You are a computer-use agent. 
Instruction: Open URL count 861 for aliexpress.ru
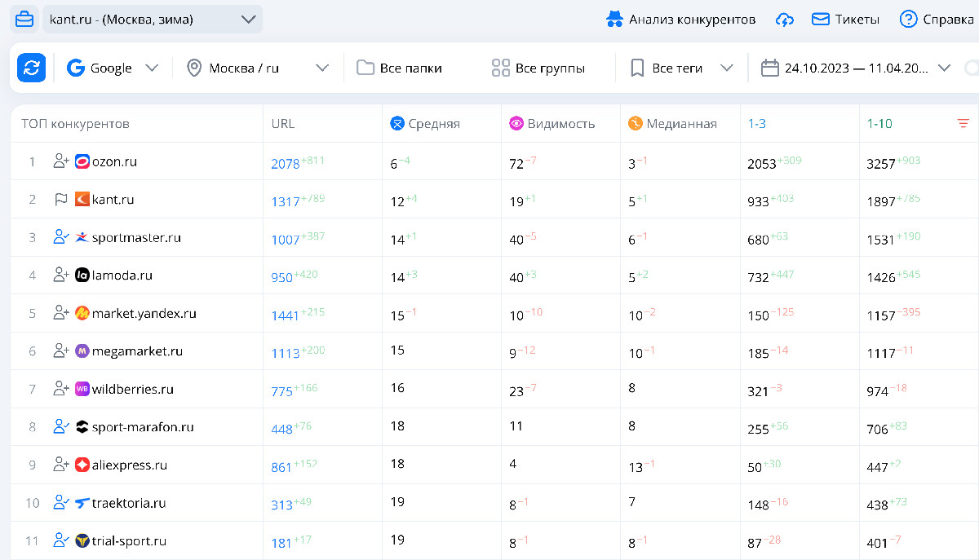(282, 467)
